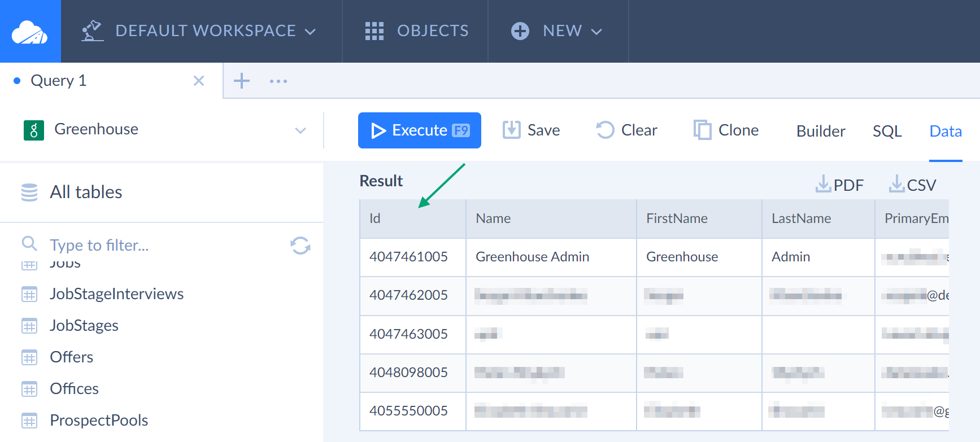Click the JobStageInterviews table icon

click(x=29, y=294)
